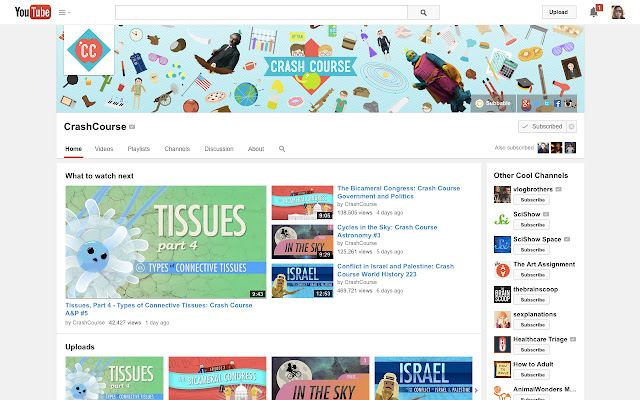Open the Israel video thumbnail in What to watch next
The image size is (640, 400).
tap(302, 281)
